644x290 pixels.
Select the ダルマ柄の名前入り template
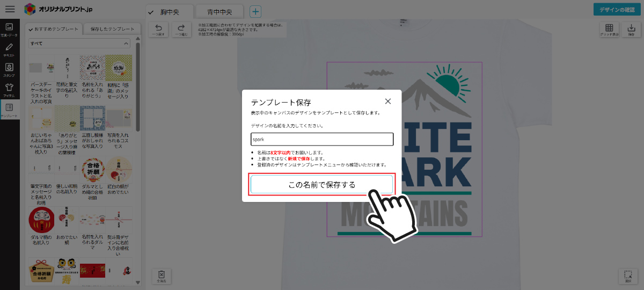tap(41, 227)
